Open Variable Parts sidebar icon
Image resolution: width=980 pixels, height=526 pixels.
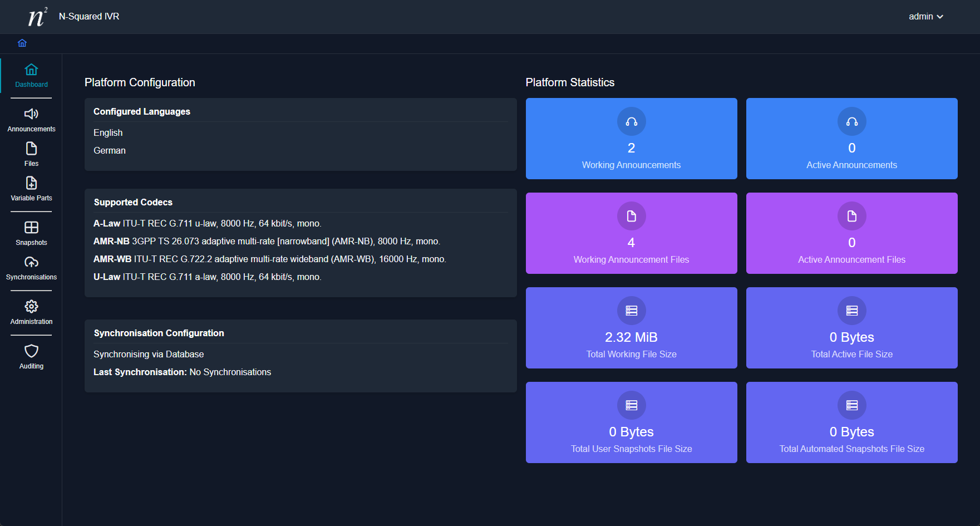point(31,183)
